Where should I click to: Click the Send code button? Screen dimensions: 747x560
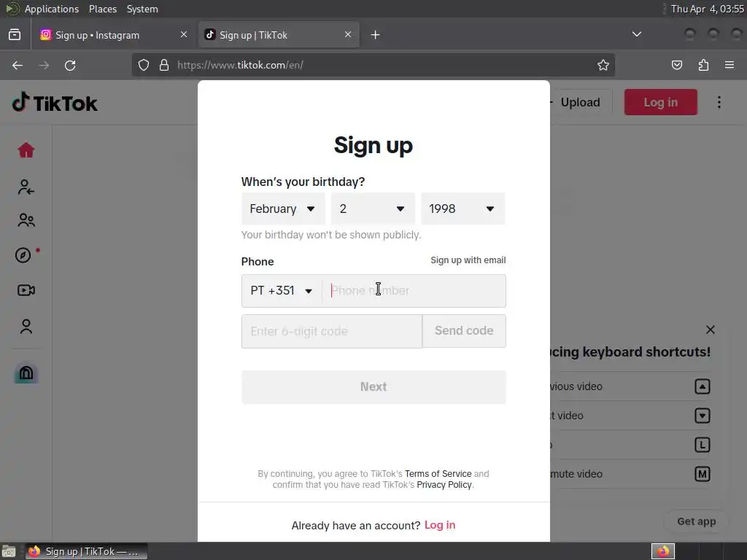pos(464,331)
